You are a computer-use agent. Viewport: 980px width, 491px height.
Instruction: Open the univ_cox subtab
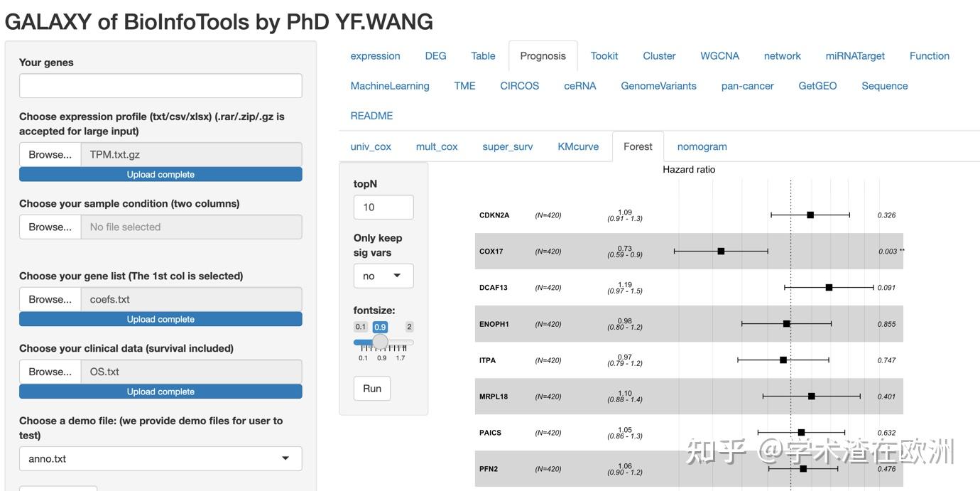coord(370,146)
